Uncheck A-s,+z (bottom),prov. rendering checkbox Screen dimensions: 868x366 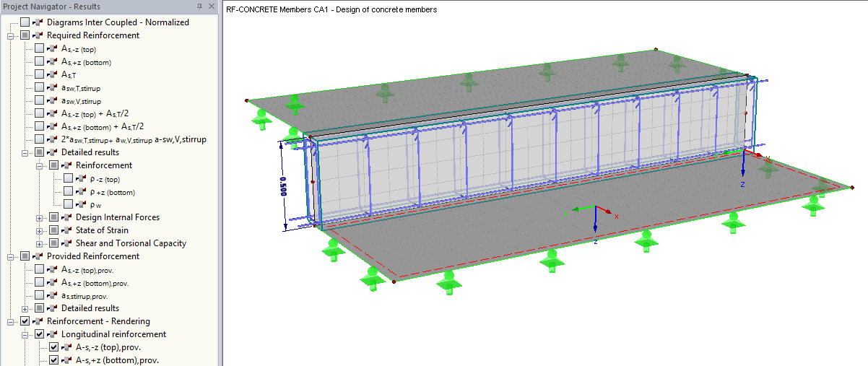click(x=54, y=360)
